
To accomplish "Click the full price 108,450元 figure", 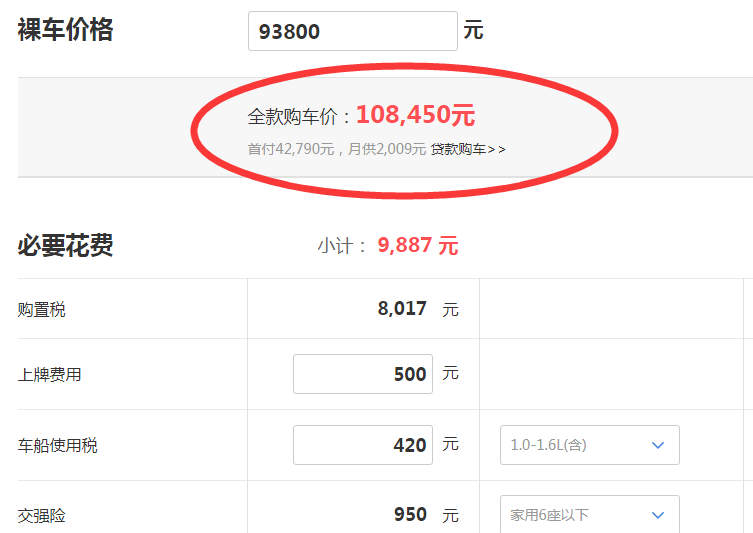I will [x=415, y=115].
